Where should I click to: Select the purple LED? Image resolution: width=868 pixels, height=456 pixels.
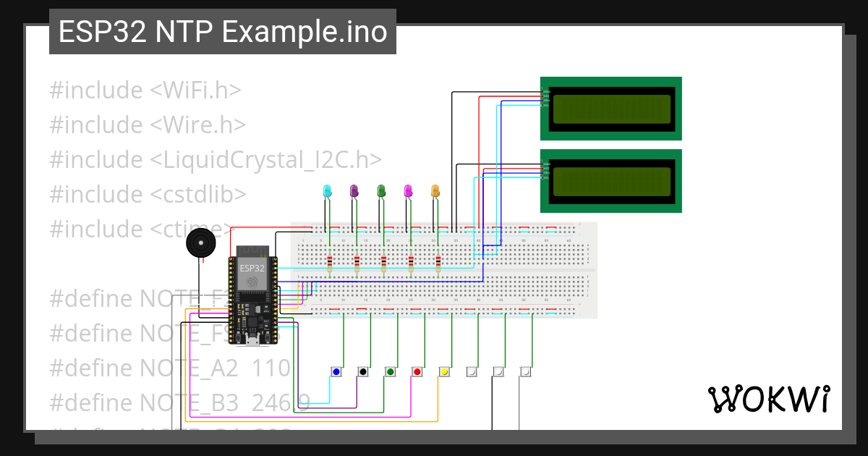click(x=354, y=192)
